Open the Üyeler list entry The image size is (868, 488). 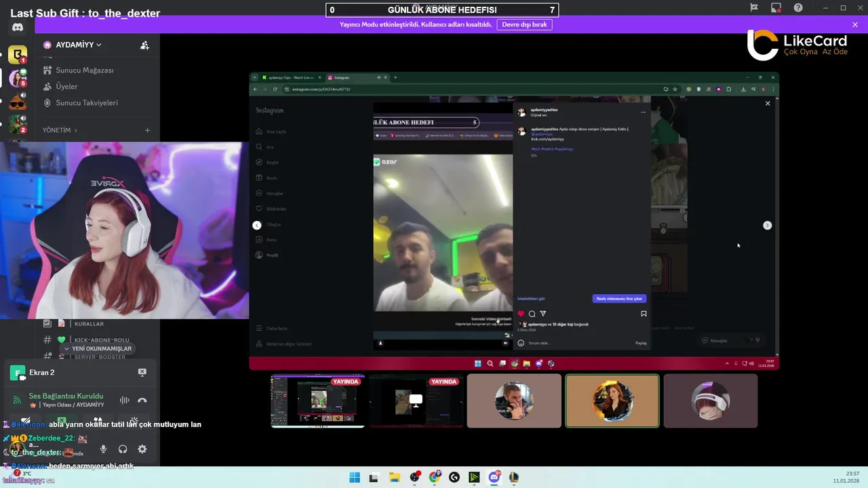(x=66, y=86)
